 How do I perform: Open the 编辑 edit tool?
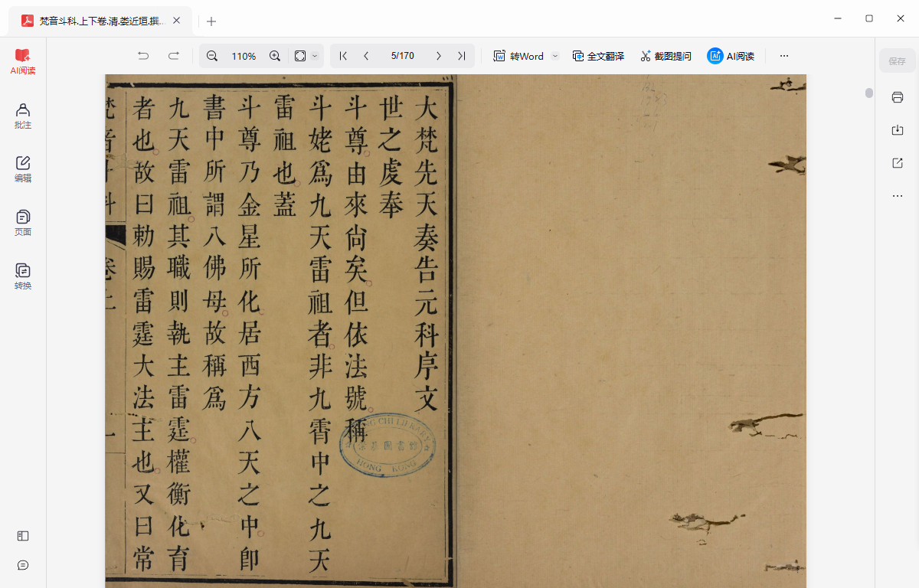(x=23, y=170)
